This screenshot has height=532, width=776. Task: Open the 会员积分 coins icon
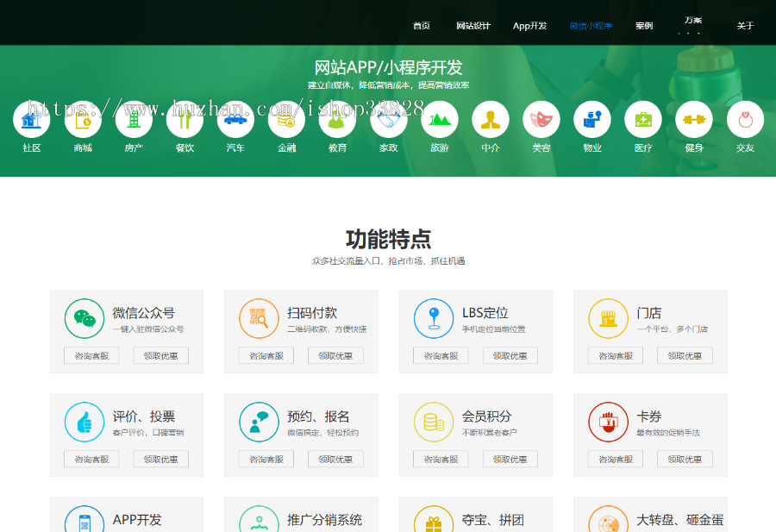434,422
